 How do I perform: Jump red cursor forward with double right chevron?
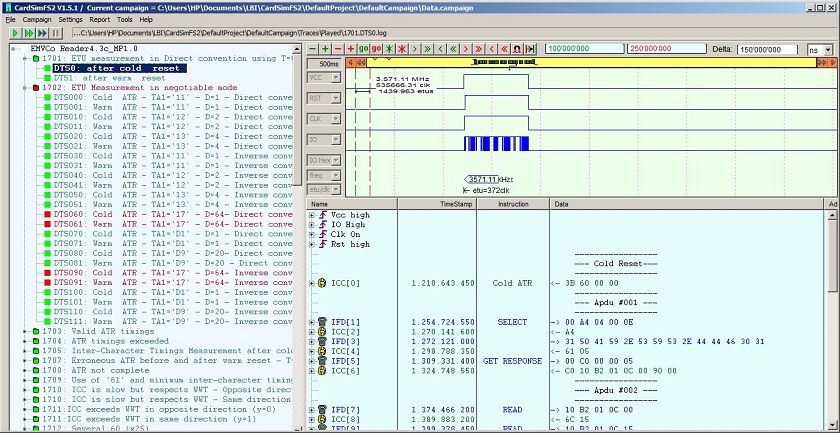[479, 49]
